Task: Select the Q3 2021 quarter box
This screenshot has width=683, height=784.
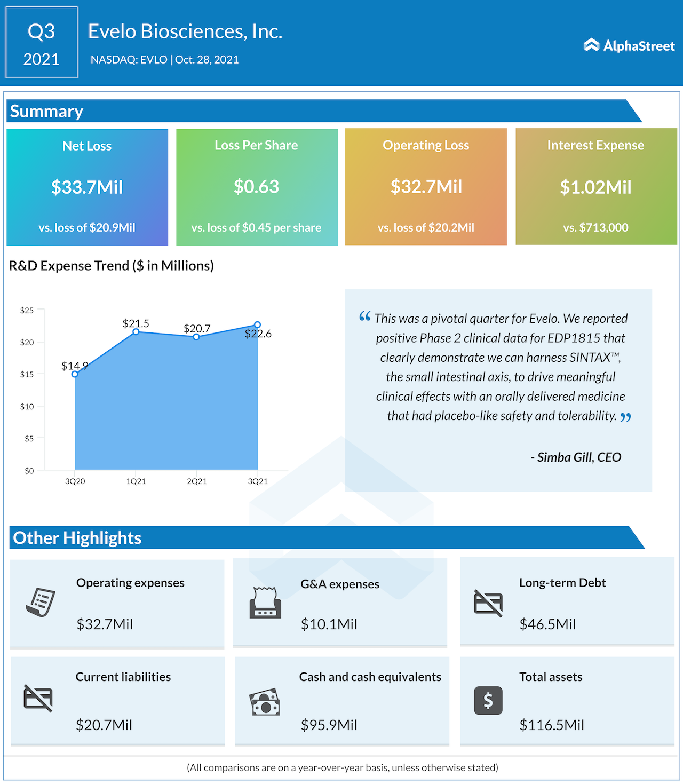Action: tap(42, 43)
